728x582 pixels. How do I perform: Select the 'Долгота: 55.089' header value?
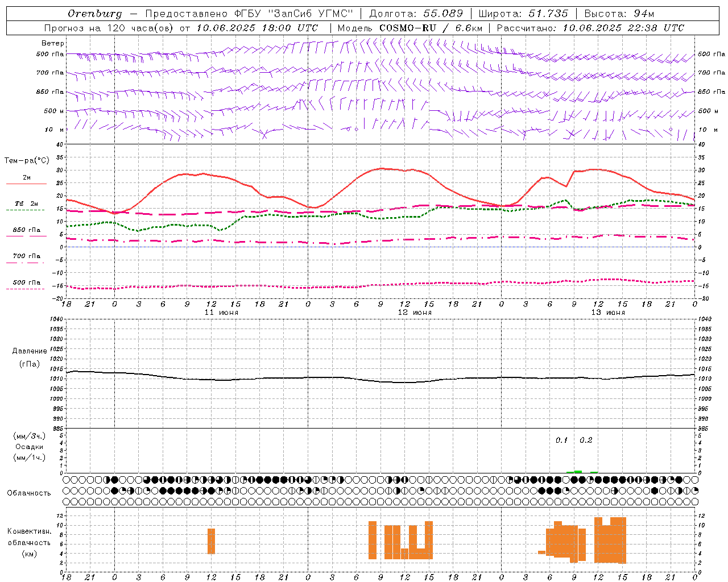pyautogui.click(x=416, y=14)
